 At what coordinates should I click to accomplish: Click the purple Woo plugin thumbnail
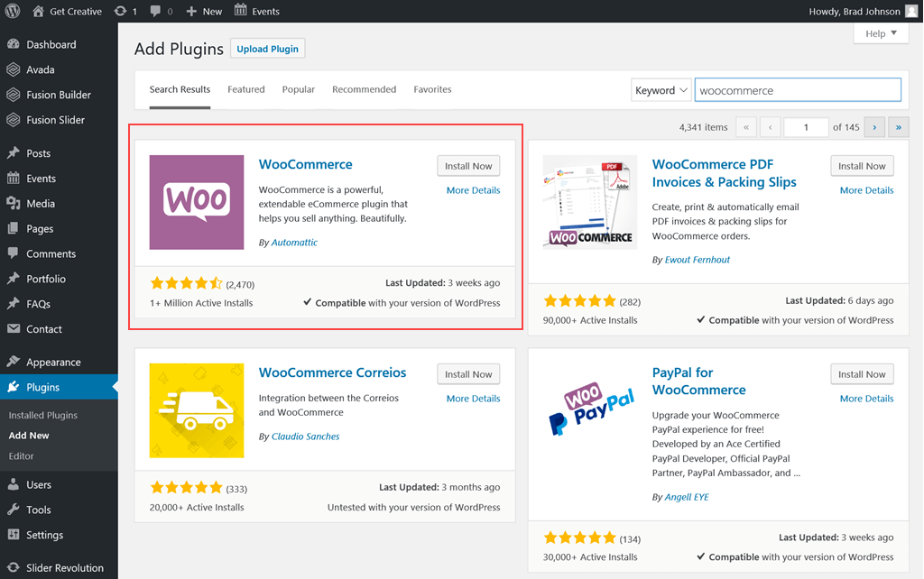coord(196,202)
